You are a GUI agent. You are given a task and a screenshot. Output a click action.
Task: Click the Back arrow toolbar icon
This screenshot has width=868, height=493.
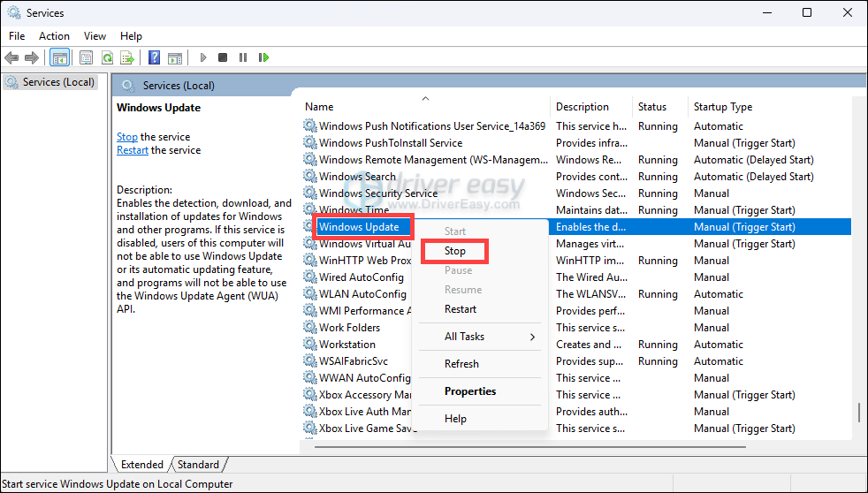point(11,57)
